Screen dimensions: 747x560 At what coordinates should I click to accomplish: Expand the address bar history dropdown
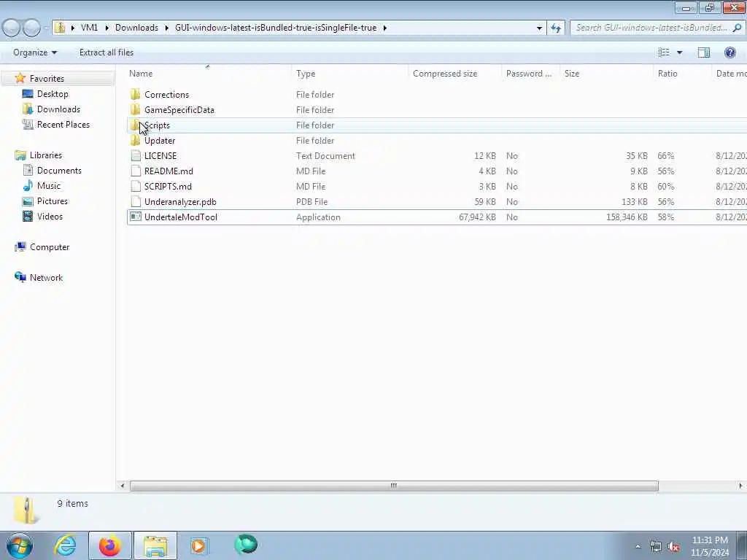click(x=539, y=28)
